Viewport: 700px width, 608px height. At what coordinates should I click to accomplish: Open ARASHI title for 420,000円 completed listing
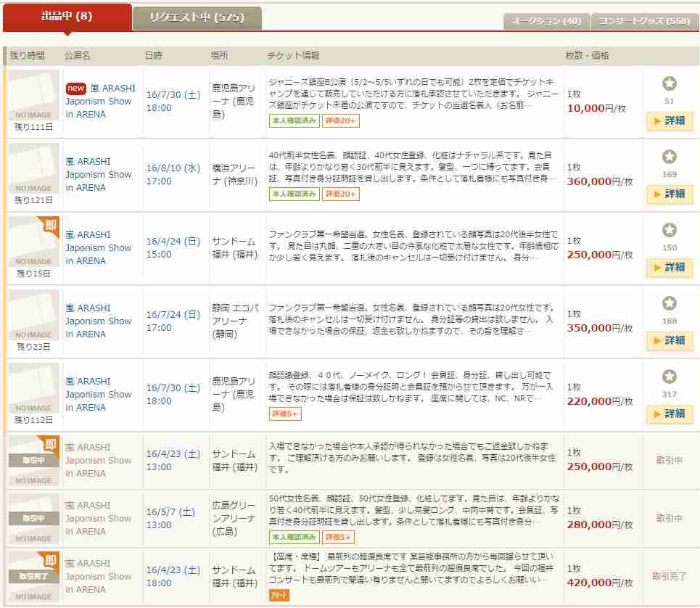tap(99, 576)
